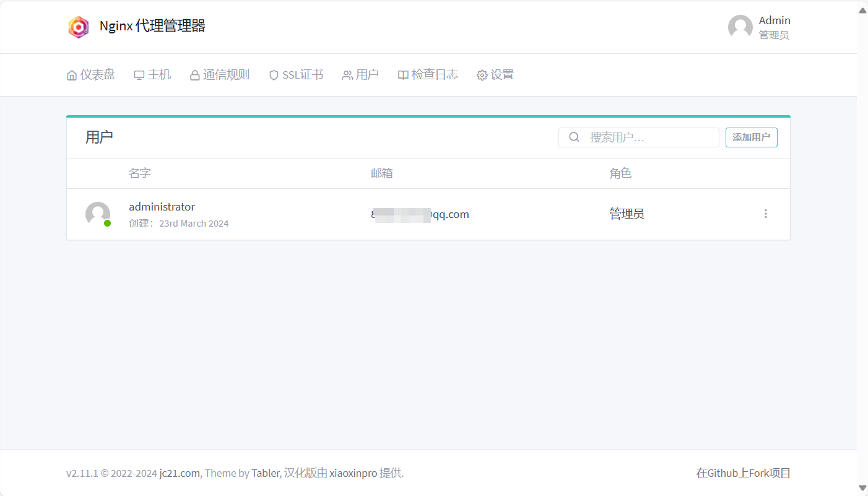Click the administrator user avatar in table

tap(98, 214)
